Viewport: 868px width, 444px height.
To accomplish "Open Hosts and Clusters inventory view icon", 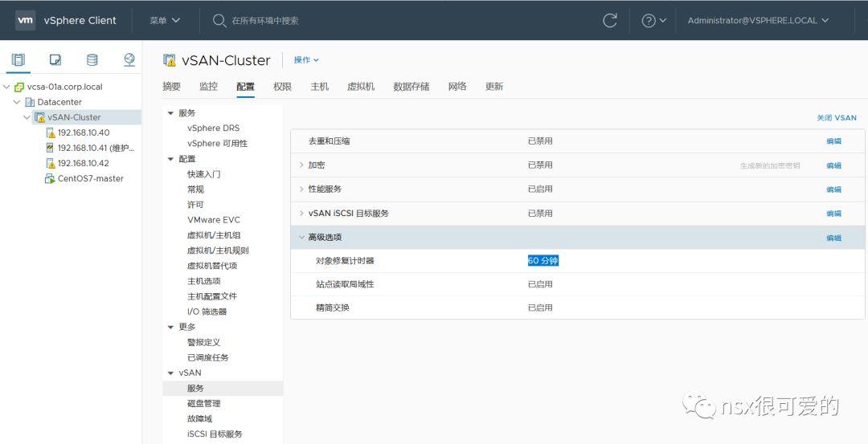I will coord(18,59).
